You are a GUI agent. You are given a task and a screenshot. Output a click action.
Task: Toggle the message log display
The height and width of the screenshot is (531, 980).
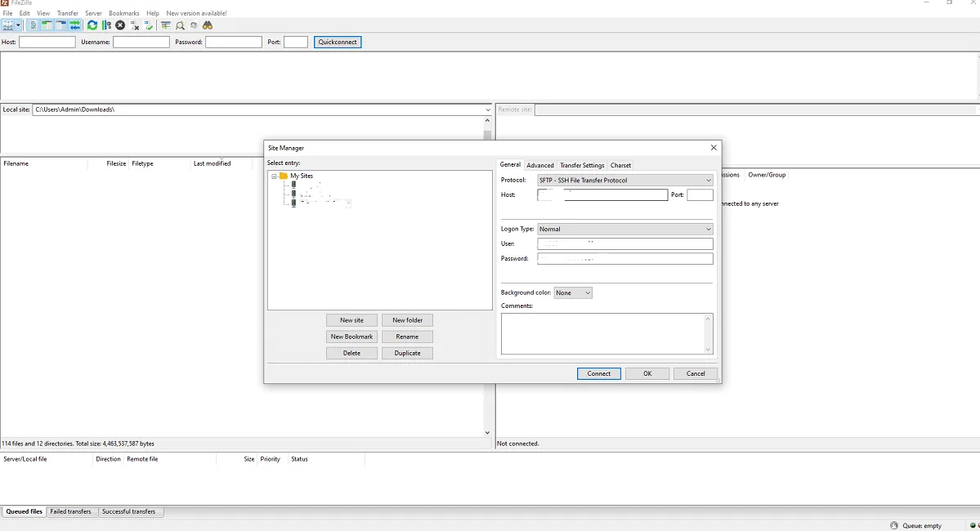pos(32,25)
